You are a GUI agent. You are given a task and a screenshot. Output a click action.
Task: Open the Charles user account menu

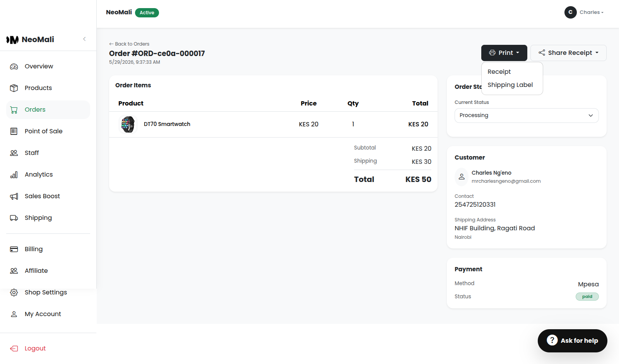584,12
